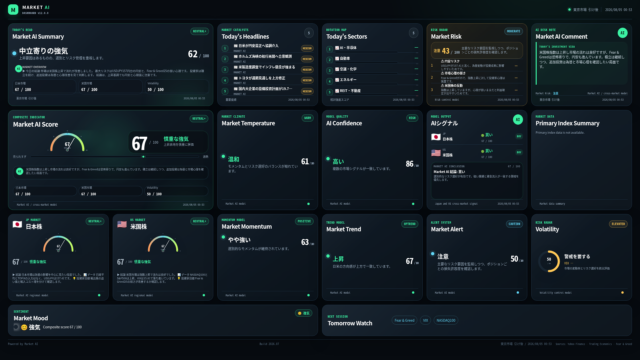Viewport: 640px width, 360px height.
Task: Click the green Market AI logo icon
Action: (x=13, y=9)
